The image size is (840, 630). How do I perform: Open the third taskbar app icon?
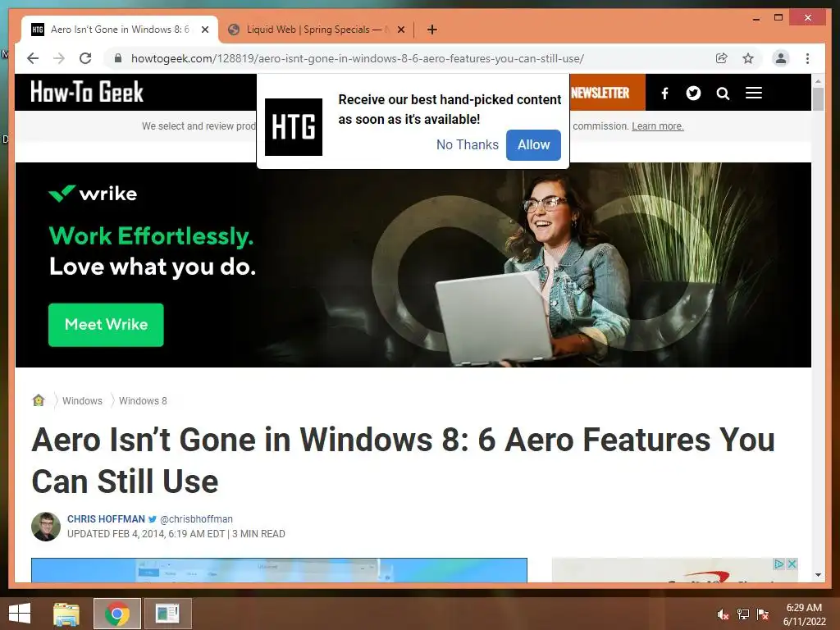[x=167, y=614]
